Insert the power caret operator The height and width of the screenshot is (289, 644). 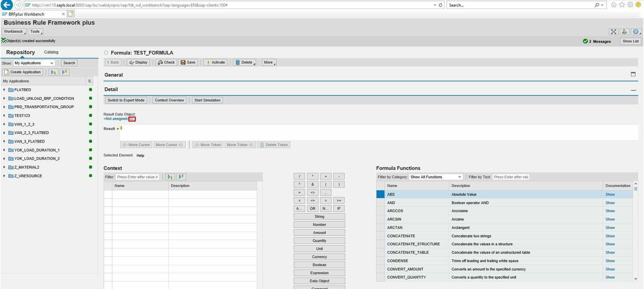[299, 184]
